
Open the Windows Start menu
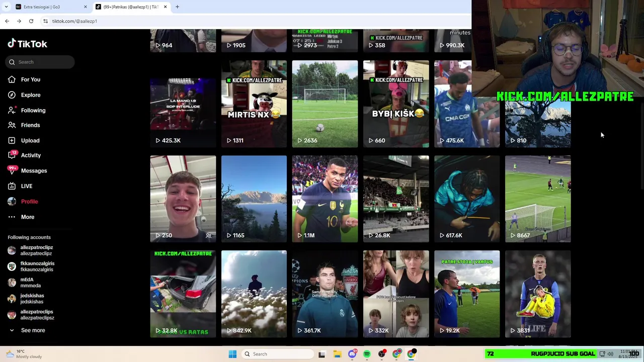(x=232, y=354)
